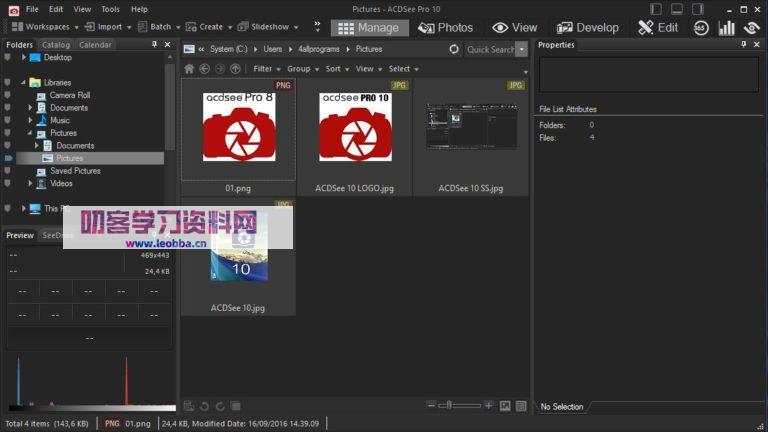Toggle Easy-Select marker beside Saved Pictures
The image size is (768, 432).
(7, 171)
